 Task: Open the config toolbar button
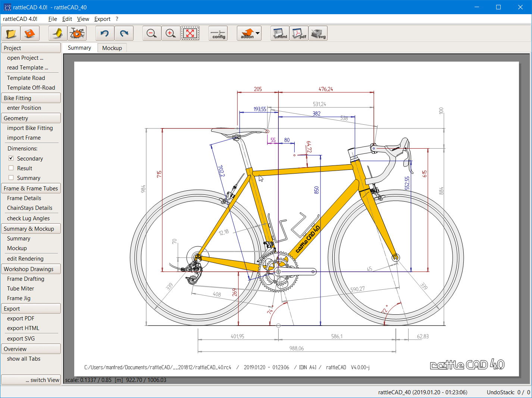pos(219,33)
